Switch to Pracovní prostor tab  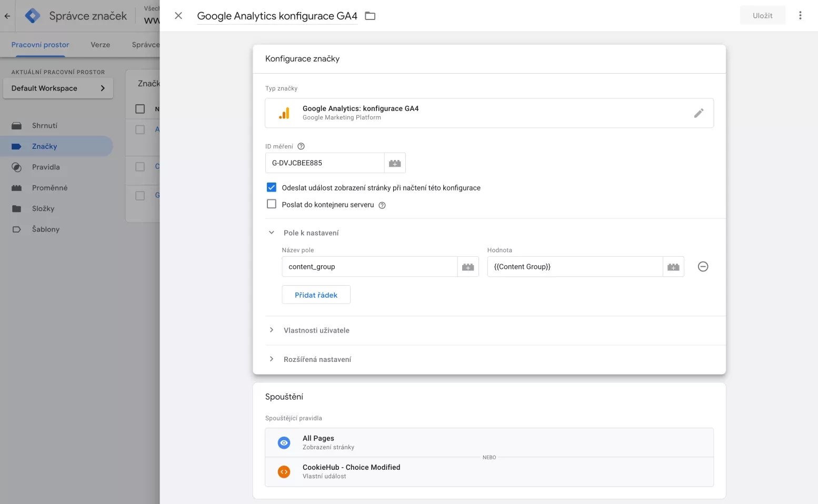pos(40,45)
